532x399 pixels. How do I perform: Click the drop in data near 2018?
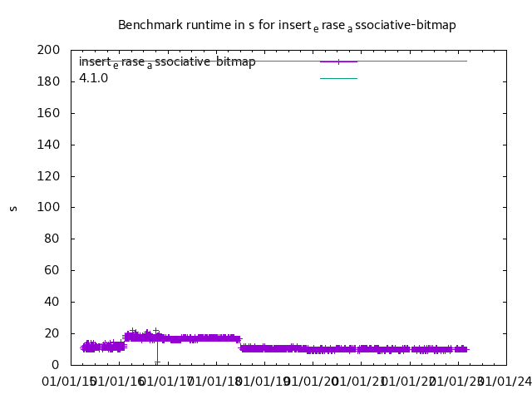coord(239,343)
